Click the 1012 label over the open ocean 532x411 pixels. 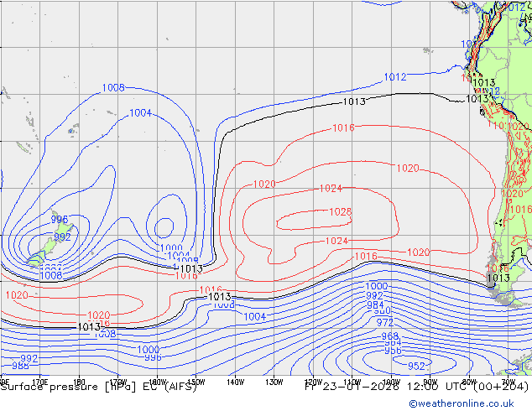tap(395, 77)
